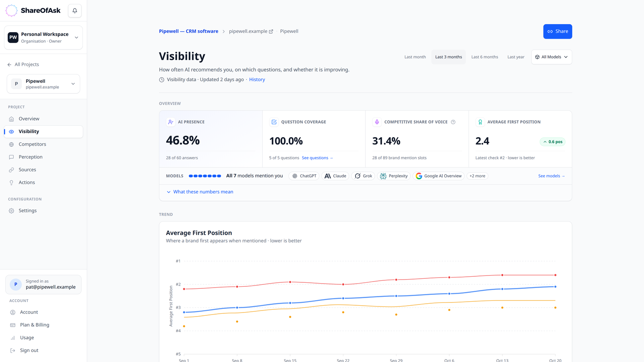Open Perception page
Screen dimensions: 644x362
click(x=43, y=157)
